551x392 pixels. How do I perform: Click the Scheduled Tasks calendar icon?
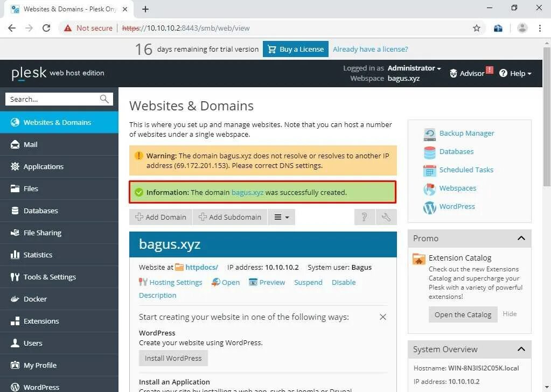pyautogui.click(x=429, y=171)
